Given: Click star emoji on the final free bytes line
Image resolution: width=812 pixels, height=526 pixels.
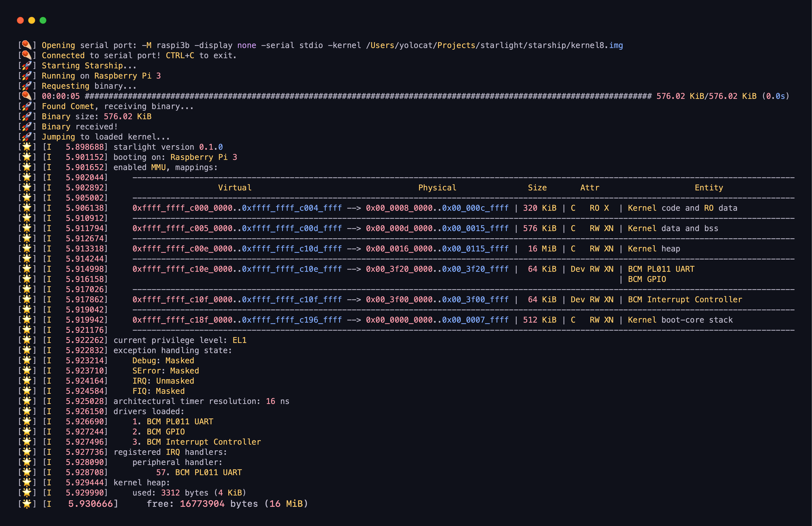Looking at the screenshot, I should (27, 504).
